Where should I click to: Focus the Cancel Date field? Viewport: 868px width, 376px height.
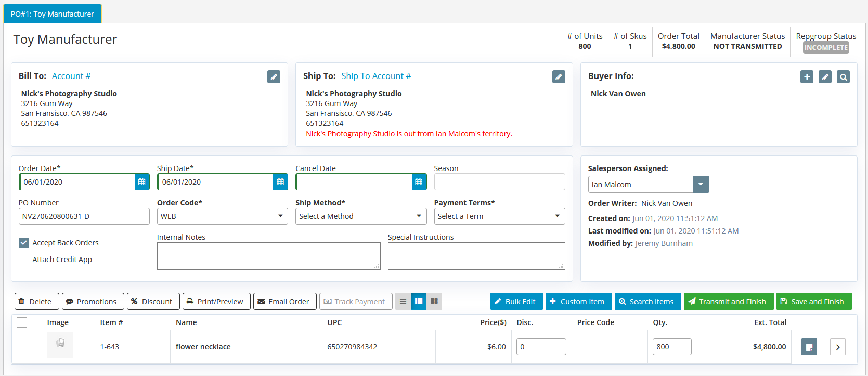pos(354,182)
